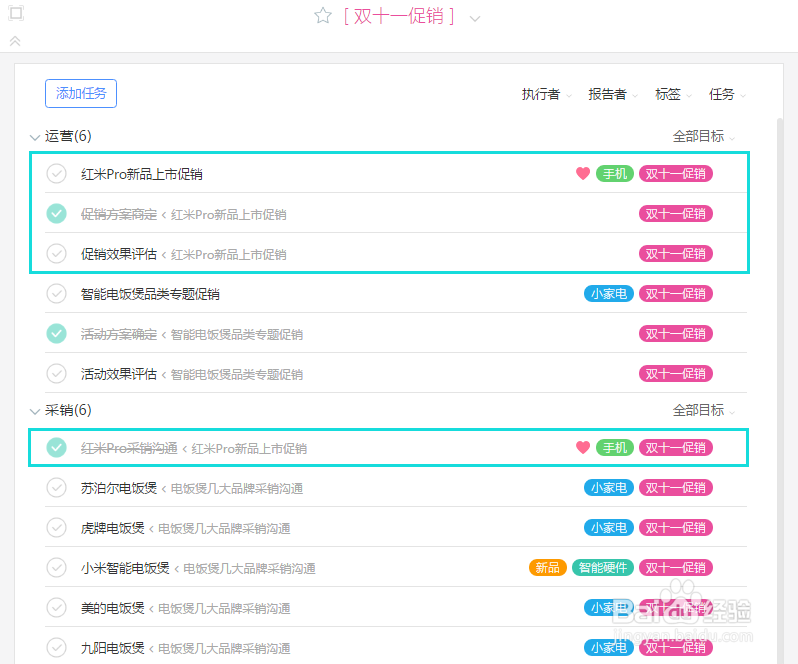This screenshot has width=798, height=664.
Task: Mark 活动效果评估 as complete
Action: pyautogui.click(x=56, y=373)
